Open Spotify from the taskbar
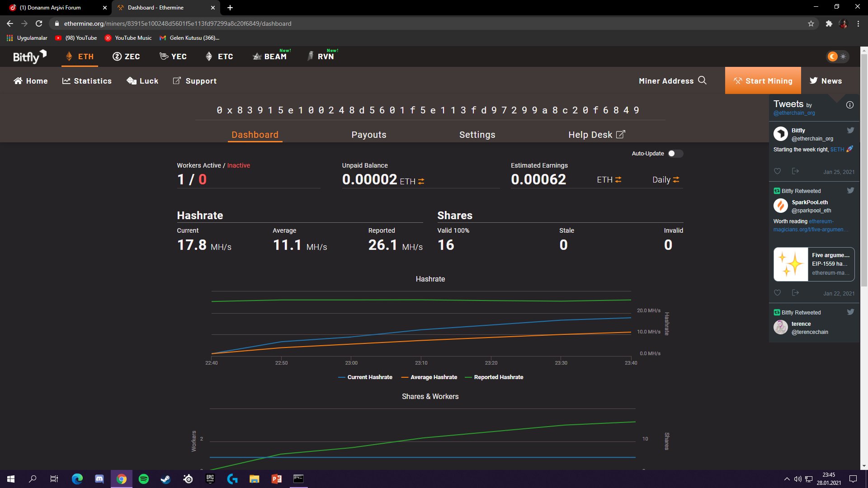Screen dimensions: 868x488 coord(144,479)
